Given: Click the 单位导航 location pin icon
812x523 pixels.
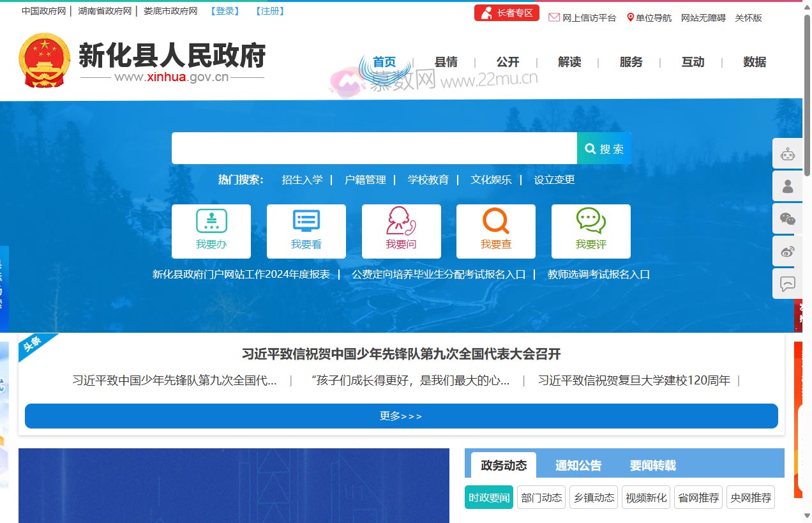Looking at the screenshot, I should coord(629,18).
